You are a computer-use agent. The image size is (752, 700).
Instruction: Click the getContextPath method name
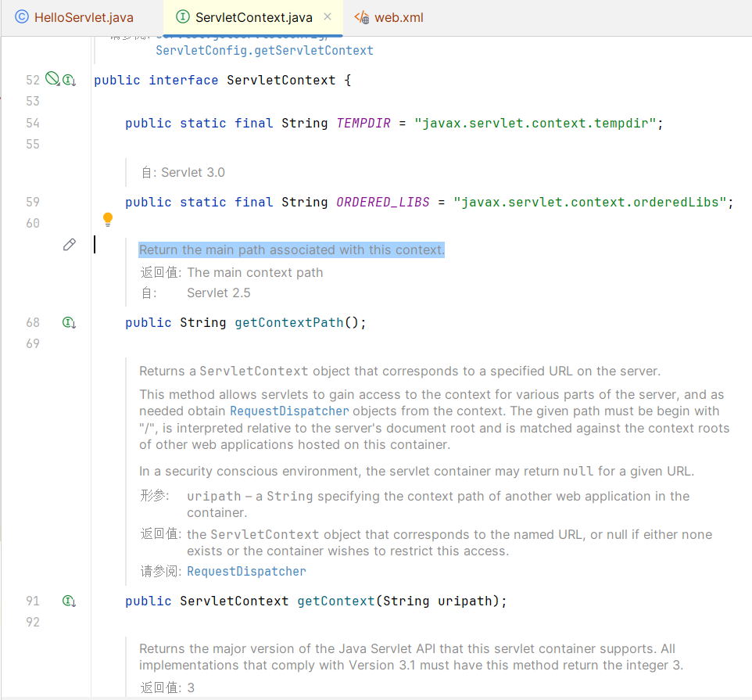(x=288, y=322)
